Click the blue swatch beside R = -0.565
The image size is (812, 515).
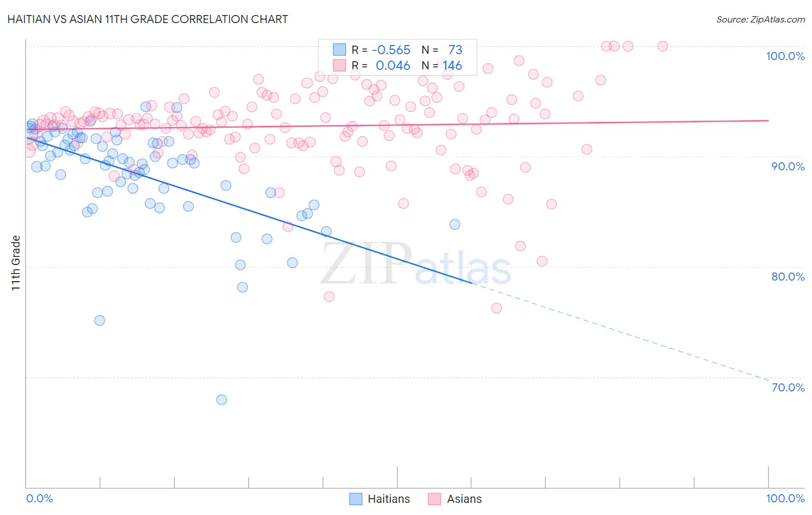[339, 50]
